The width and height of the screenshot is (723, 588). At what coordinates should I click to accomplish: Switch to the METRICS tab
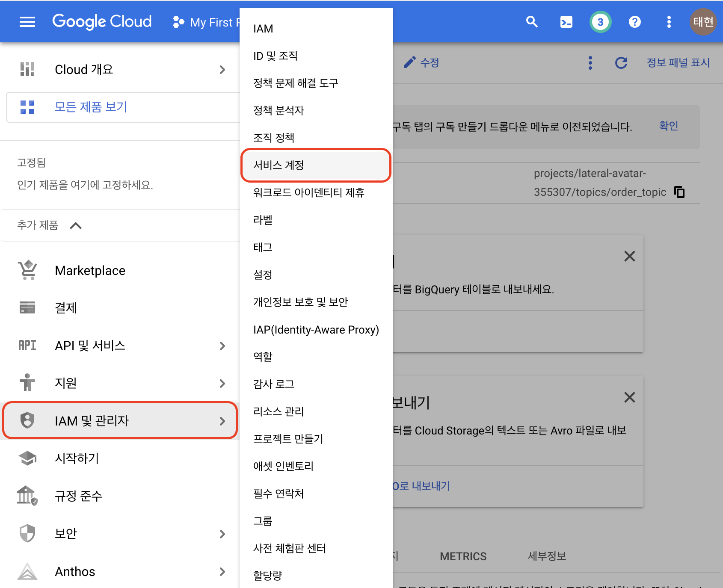pos(463,556)
